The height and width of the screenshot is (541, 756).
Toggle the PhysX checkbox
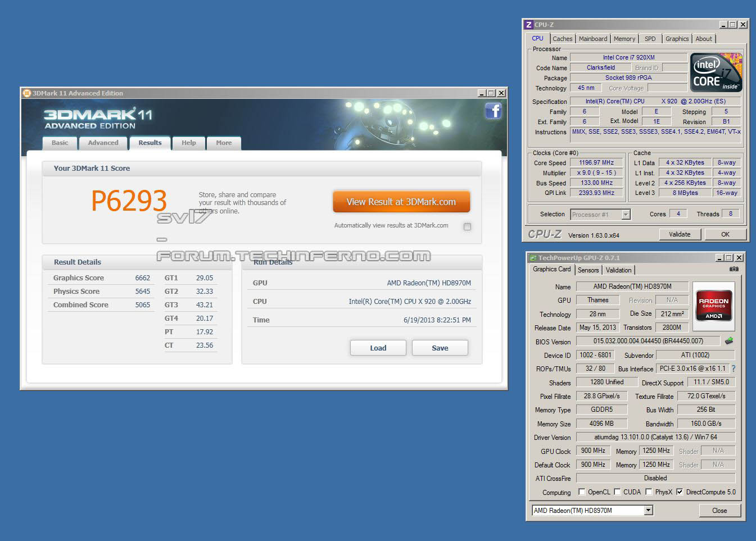pos(649,492)
